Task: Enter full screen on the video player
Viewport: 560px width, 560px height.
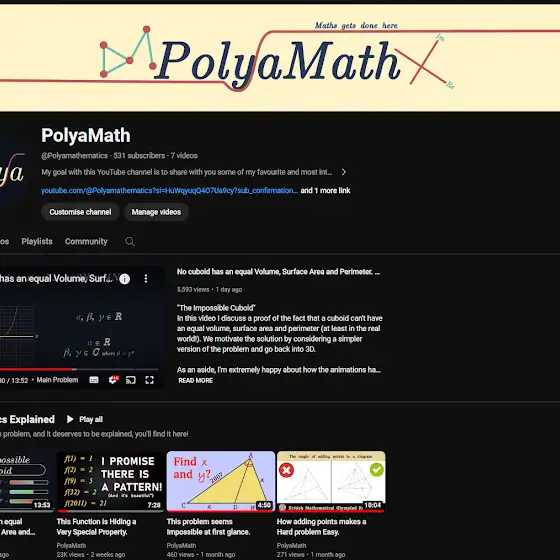Action: click(149, 380)
